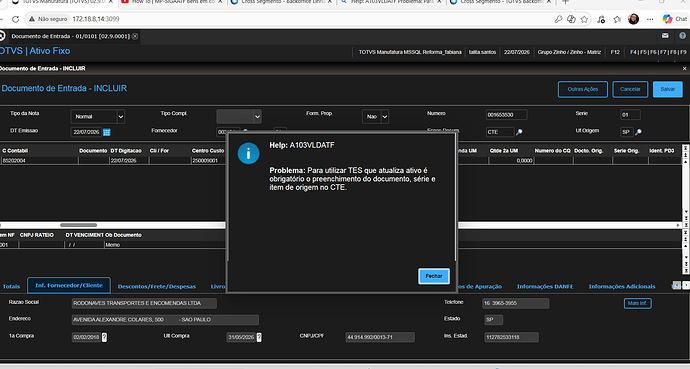Click Grupo Zinho / Zinho - Matriz header
This screenshot has width=690, height=369.
(x=569, y=52)
